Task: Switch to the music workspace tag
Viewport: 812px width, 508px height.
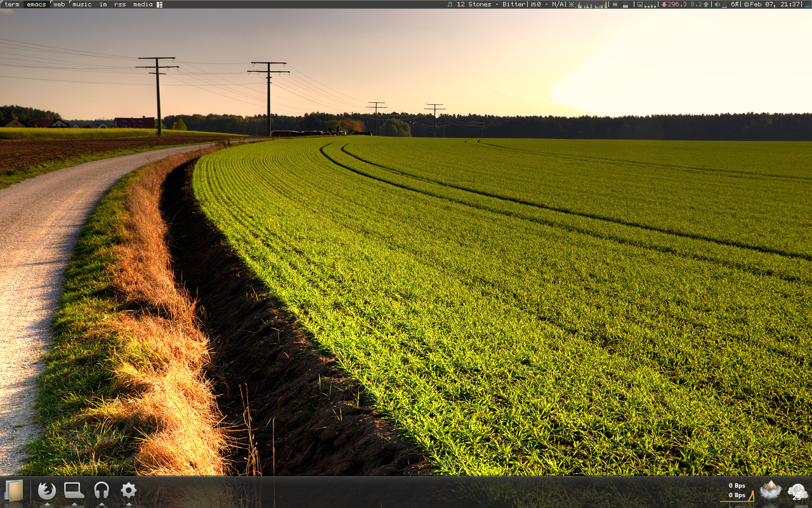Action: click(82, 4)
